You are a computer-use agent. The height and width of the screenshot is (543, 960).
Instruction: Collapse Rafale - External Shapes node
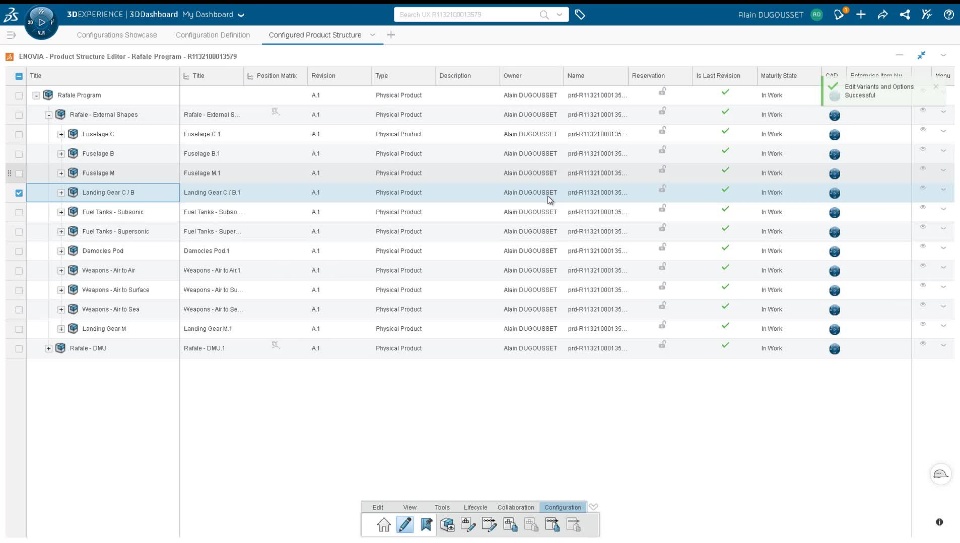(x=48, y=114)
